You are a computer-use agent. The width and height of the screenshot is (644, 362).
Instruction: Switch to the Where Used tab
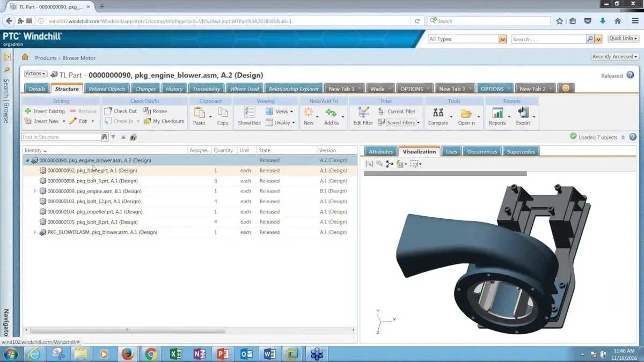tap(245, 88)
